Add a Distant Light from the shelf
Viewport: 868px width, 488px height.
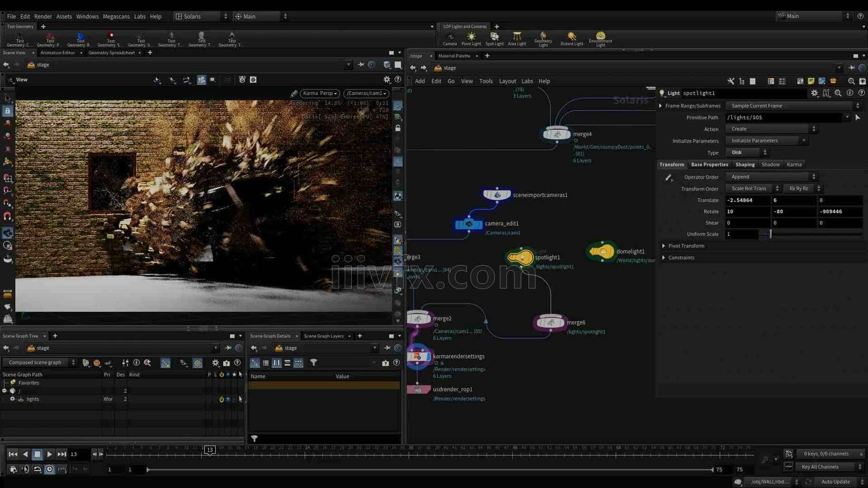[572, 39]
